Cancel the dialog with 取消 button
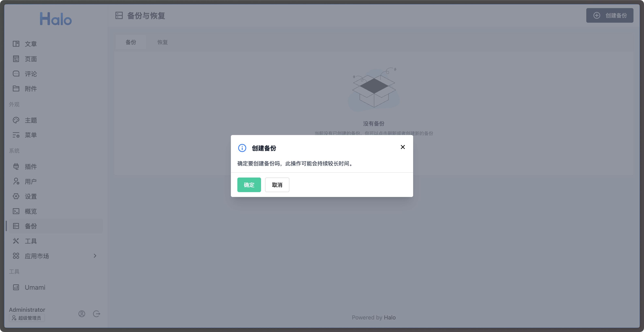 (277, 185)
